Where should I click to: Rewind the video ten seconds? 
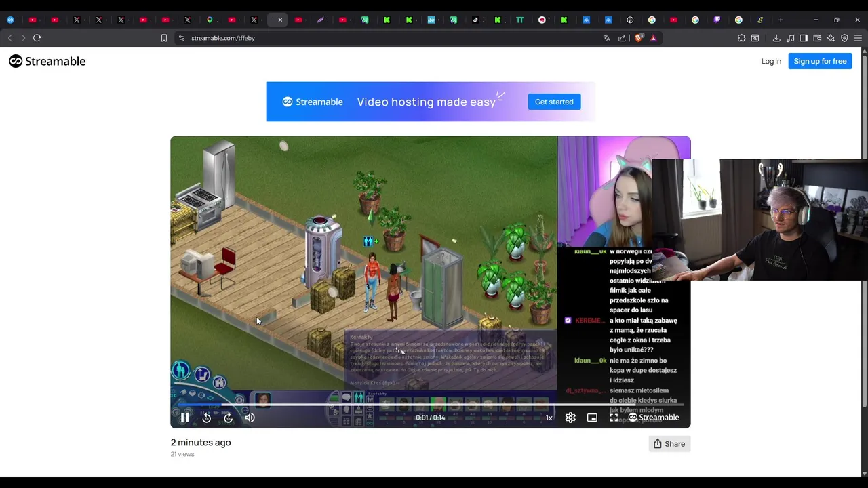pyautogui.click(x=206, y=418)
